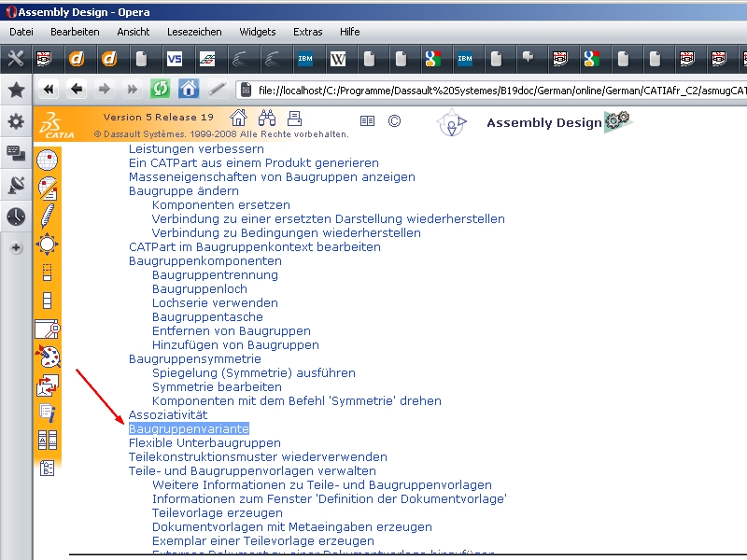This screenshot has height=560, width=747.
Task: Click the A-B index list icon
Action: [48, 469]
